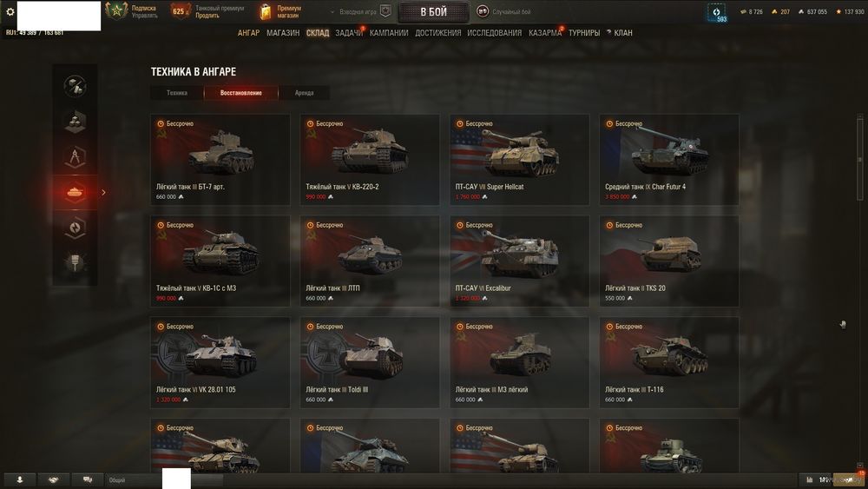Go to the МАГАЗИН menu item
This screenshot has height=489, width=868.
283,33
